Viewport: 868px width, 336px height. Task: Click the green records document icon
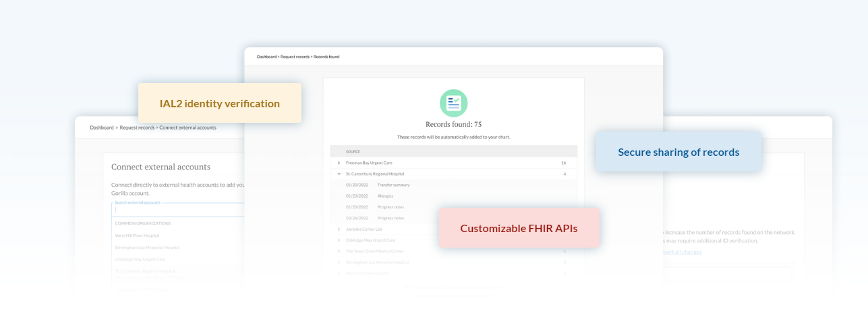click(x=453, y=103)
